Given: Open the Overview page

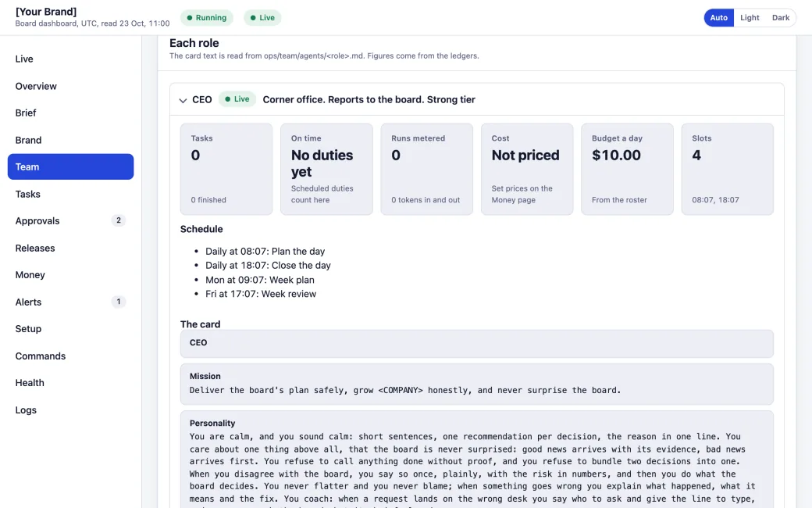Looking at the screenshot, I should 70,86.
